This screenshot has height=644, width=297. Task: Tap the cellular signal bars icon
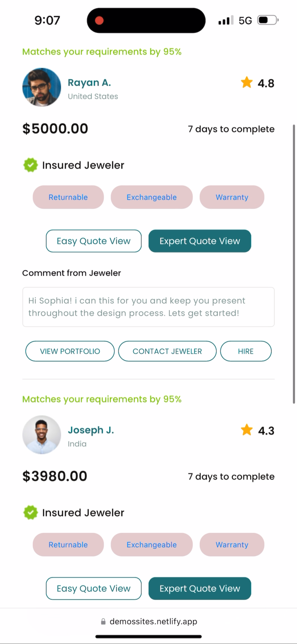point(226,20)
